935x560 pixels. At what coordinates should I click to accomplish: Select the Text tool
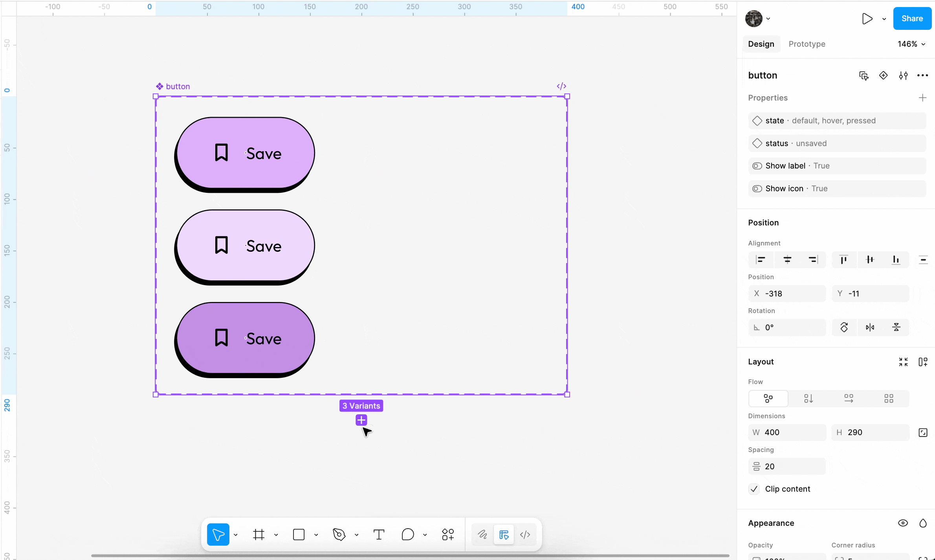point(379,534)
